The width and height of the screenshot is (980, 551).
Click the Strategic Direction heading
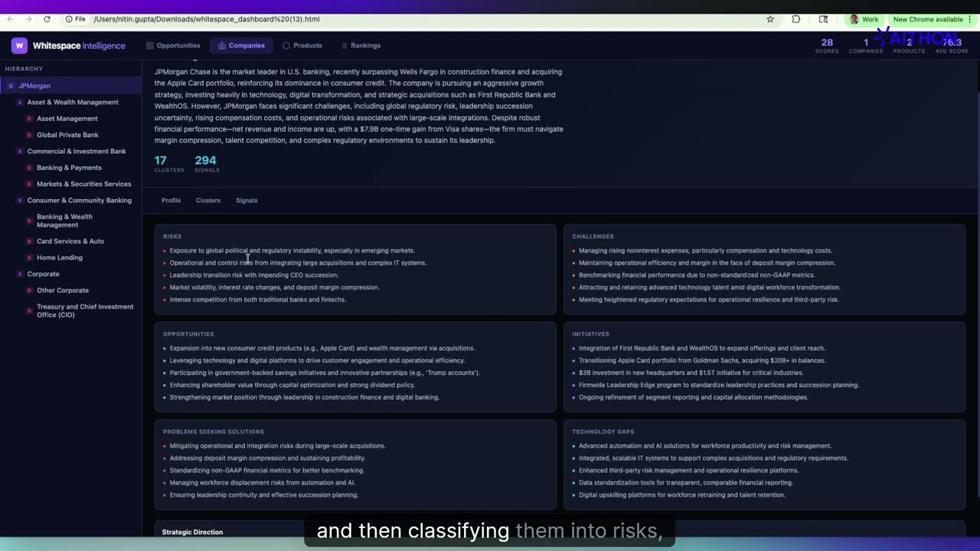[x=192, y=532]
